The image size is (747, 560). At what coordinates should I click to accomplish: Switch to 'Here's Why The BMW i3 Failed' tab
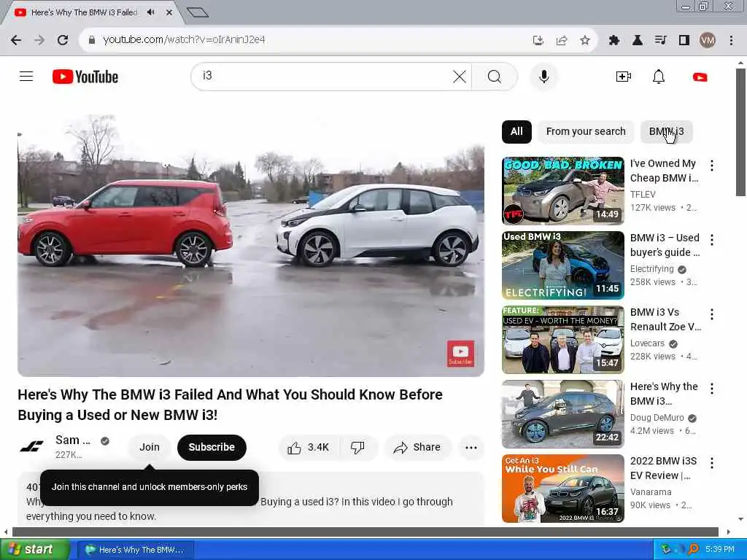[84, 12]
